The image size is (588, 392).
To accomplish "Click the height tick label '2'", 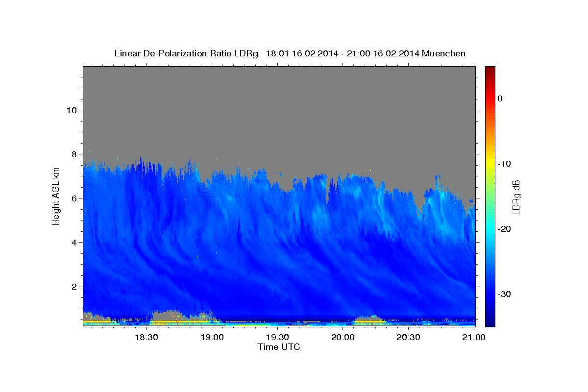I will 73,287.
